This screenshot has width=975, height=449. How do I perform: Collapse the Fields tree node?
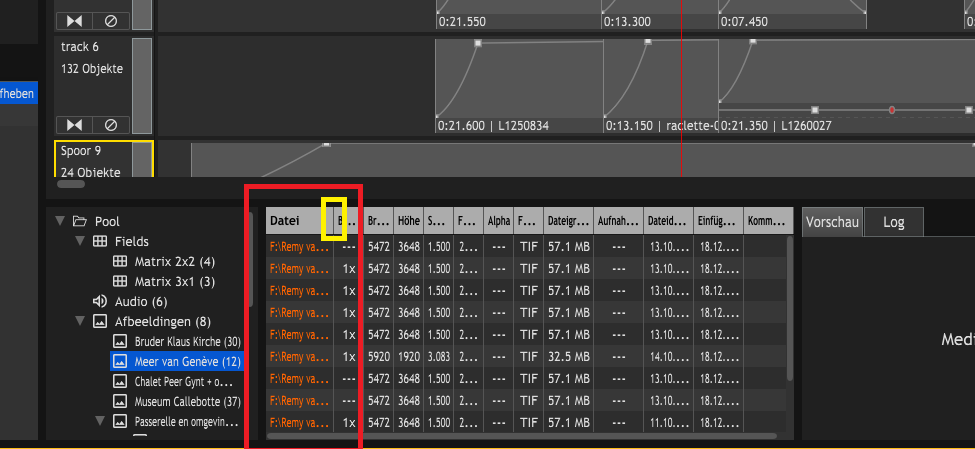(81, 241)
